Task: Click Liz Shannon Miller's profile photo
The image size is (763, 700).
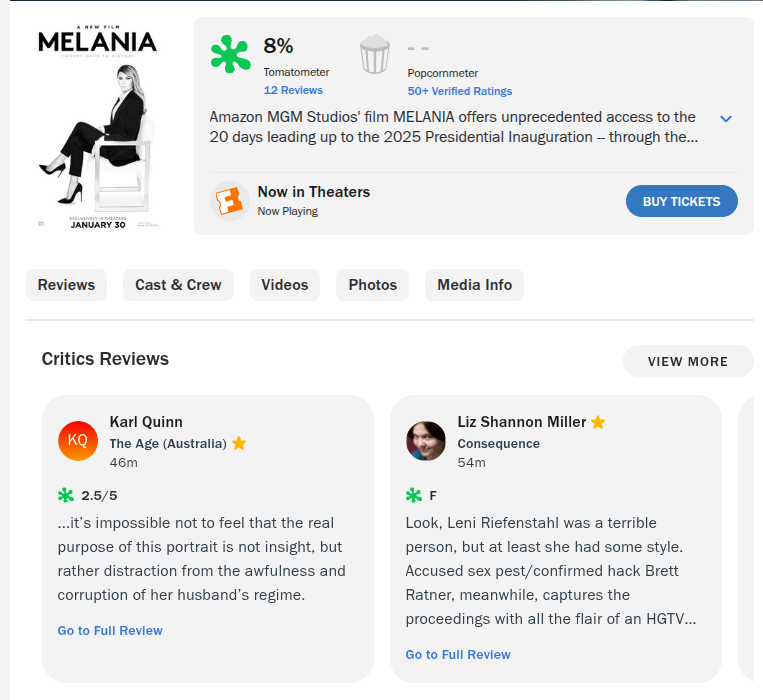Action: (426, 440)
